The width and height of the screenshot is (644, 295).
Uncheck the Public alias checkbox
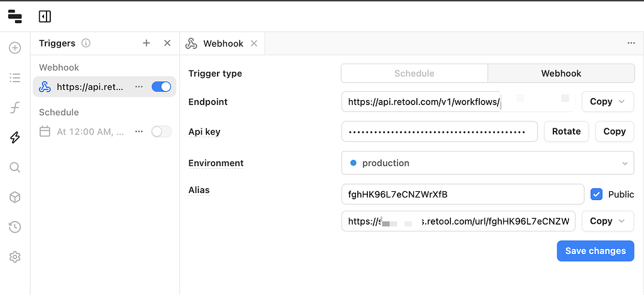tap(597, 194)
